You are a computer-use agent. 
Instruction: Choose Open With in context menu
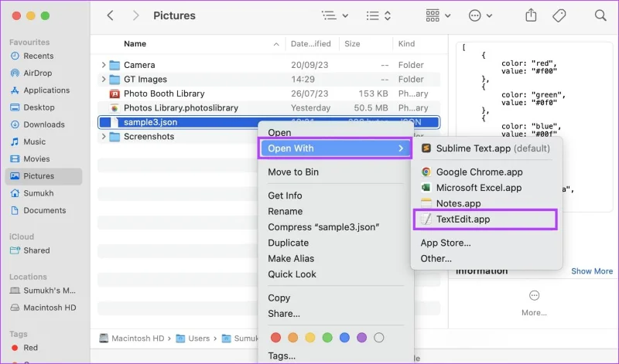pos(335,148)
